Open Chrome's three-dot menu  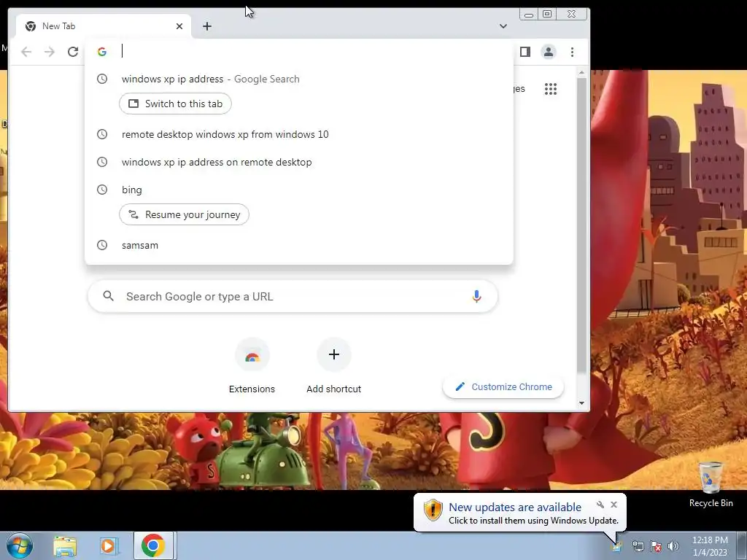click(x=572, y=52)
